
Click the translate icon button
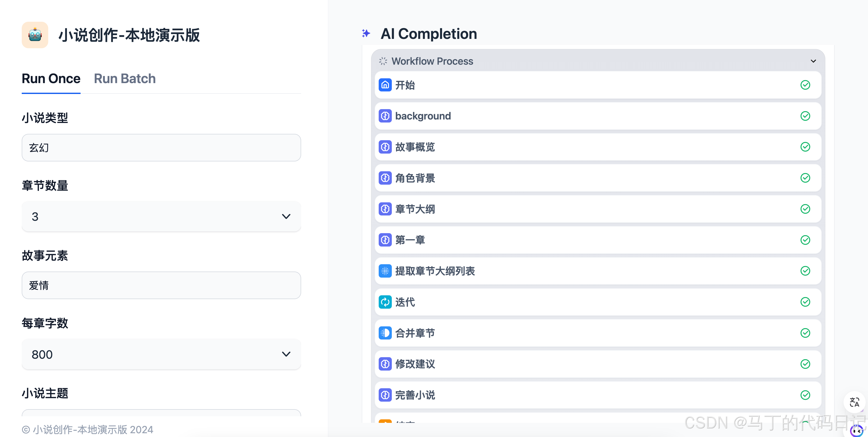pos(854,402)
